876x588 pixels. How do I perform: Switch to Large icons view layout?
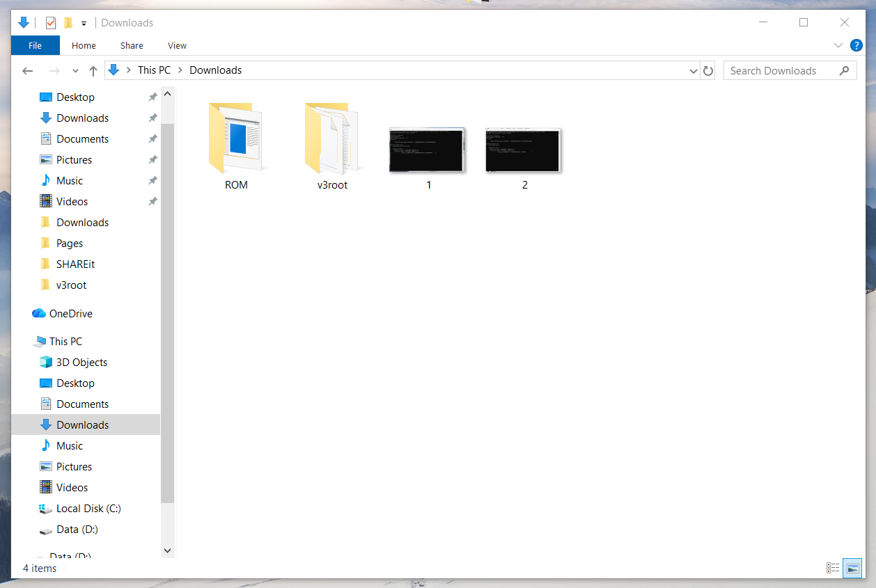coord(852,569)
